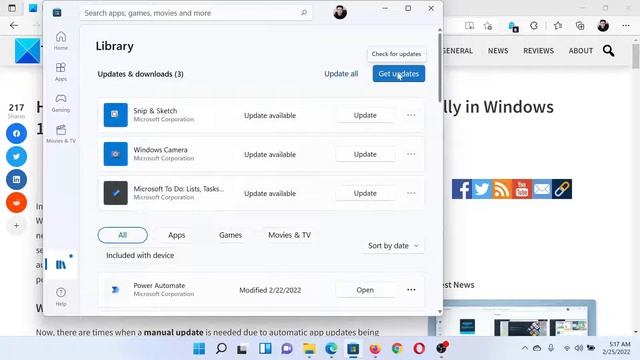The image size is (640, 360).
Task: Click the link icon in social row
Action: tap(562, 189)
